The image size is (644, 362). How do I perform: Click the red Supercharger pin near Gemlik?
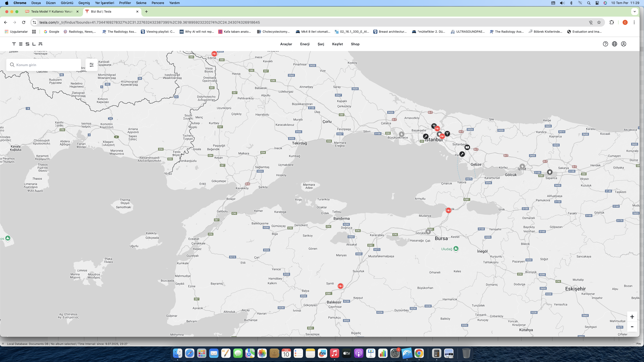tap(449, 210)
